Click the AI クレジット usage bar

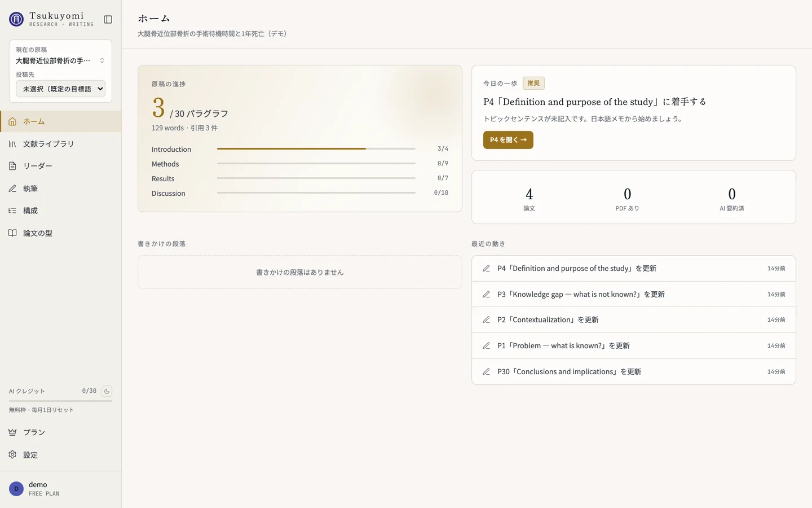click(60, 401)
